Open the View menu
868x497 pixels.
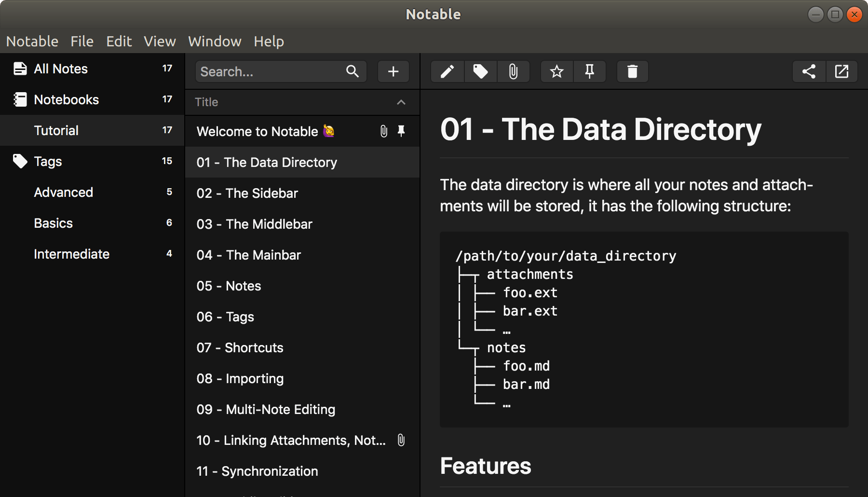tap(160, 41)
